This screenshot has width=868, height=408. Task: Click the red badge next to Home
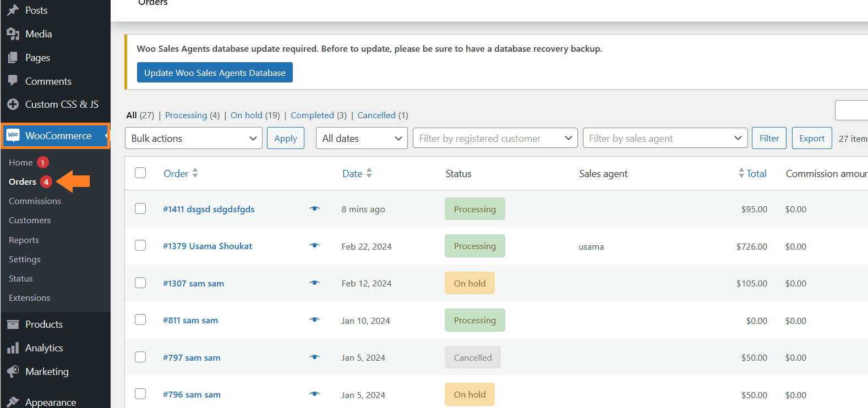(43, 163)
